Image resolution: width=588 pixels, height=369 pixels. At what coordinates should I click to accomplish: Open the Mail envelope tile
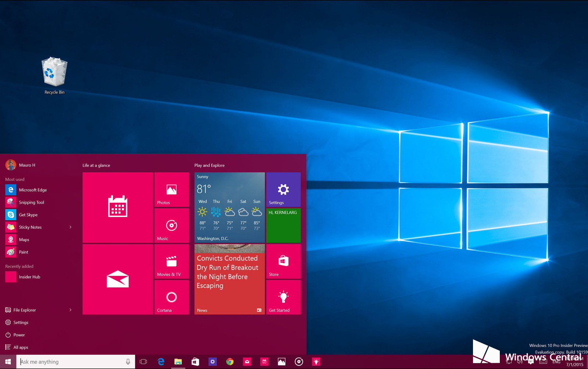tap(118, 279)
